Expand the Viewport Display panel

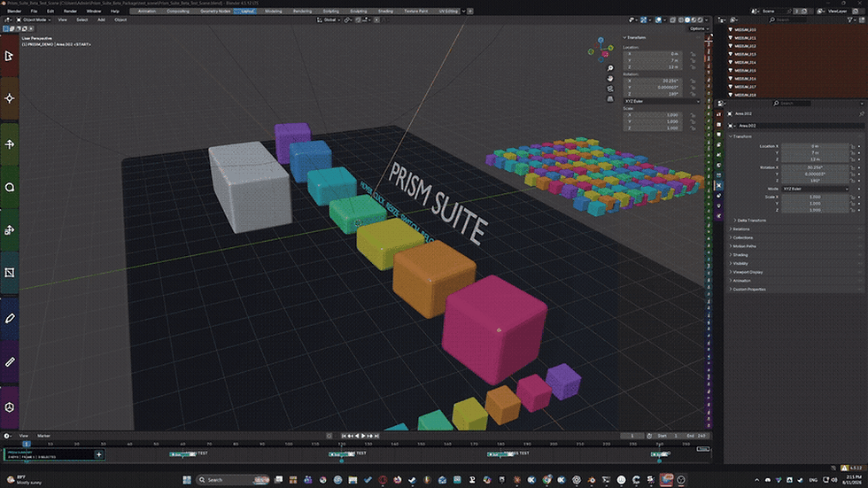click(747, 272)
